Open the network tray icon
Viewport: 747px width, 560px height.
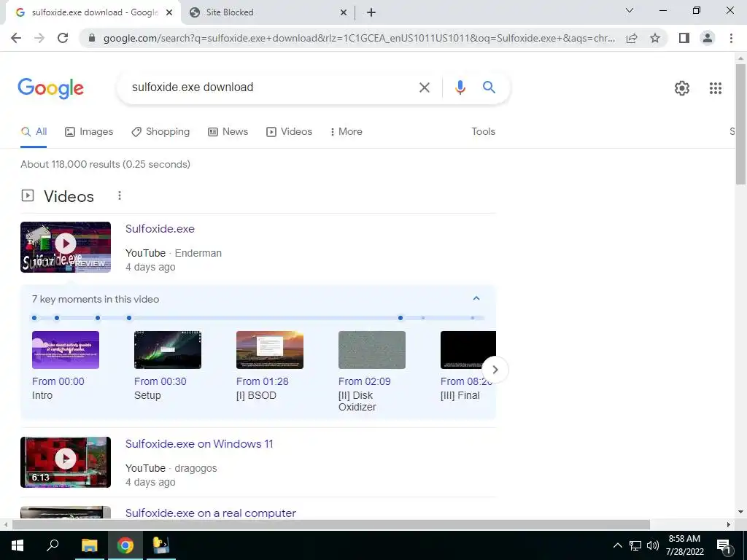coord(635,545)
